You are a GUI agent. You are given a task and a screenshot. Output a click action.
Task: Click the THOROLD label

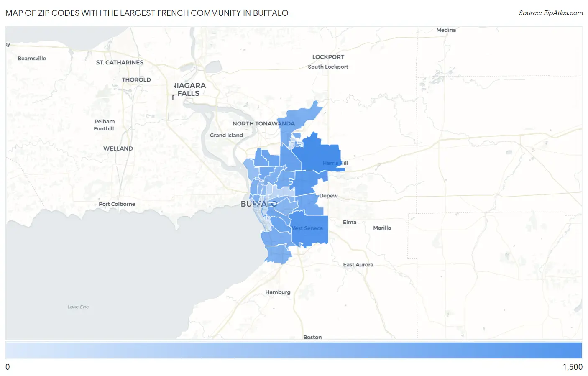[136, 80]
